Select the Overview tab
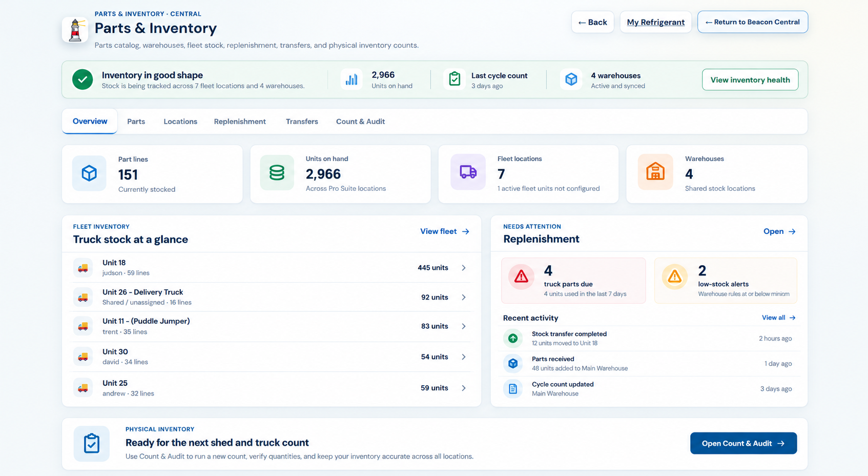 [90, 122]
